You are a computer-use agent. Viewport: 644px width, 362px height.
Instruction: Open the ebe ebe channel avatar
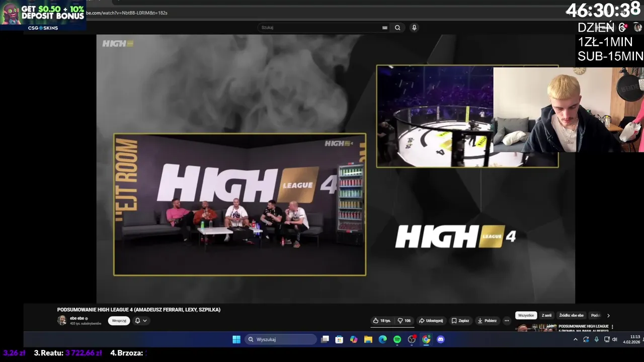click(x=62, y=320)
